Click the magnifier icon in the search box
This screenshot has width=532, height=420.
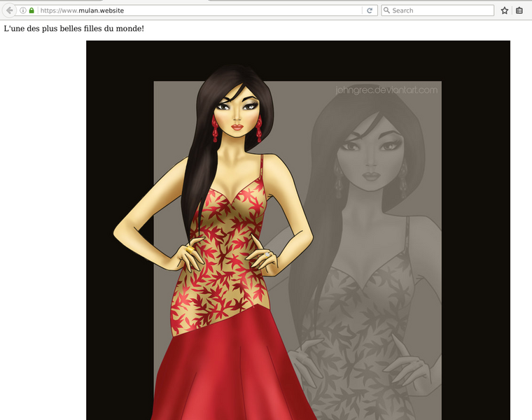[x=386, y=10]
